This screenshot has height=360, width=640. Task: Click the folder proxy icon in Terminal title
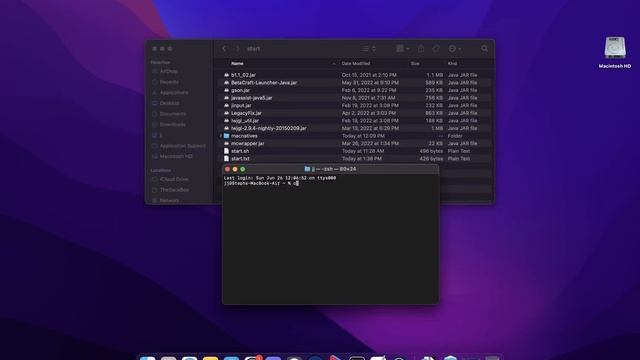tap(307, 169)
